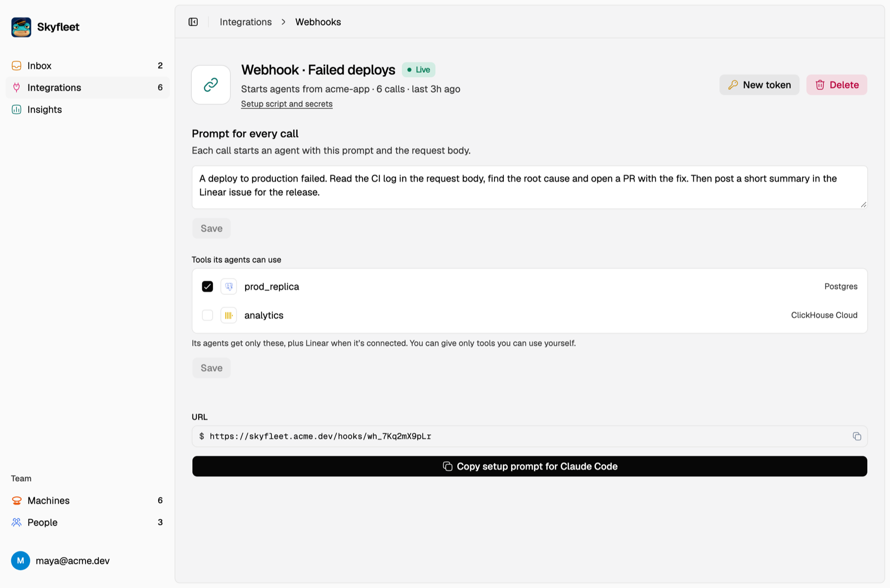Click the ClickHouse icon beside analytics

point(228,315)
